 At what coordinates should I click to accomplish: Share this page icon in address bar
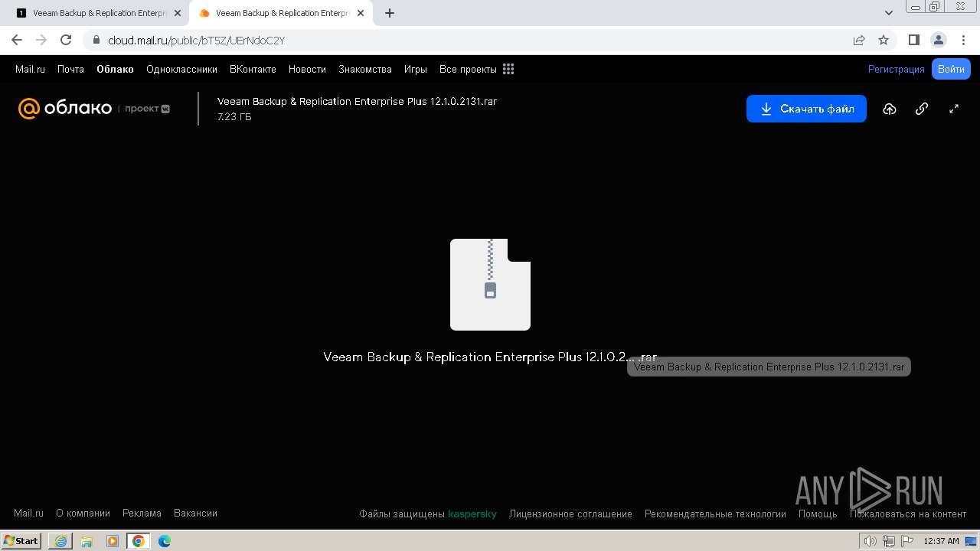pyautogui.click(x=859, y=40)
